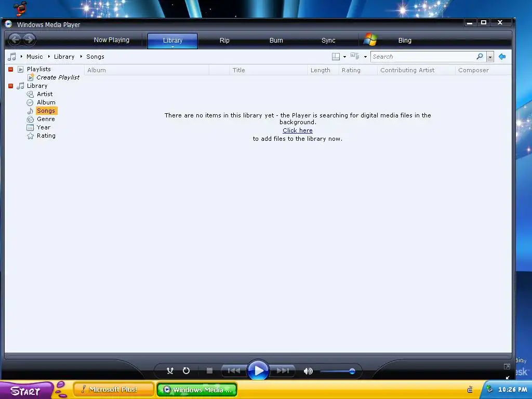Click the Genre icon

[30, 119]
